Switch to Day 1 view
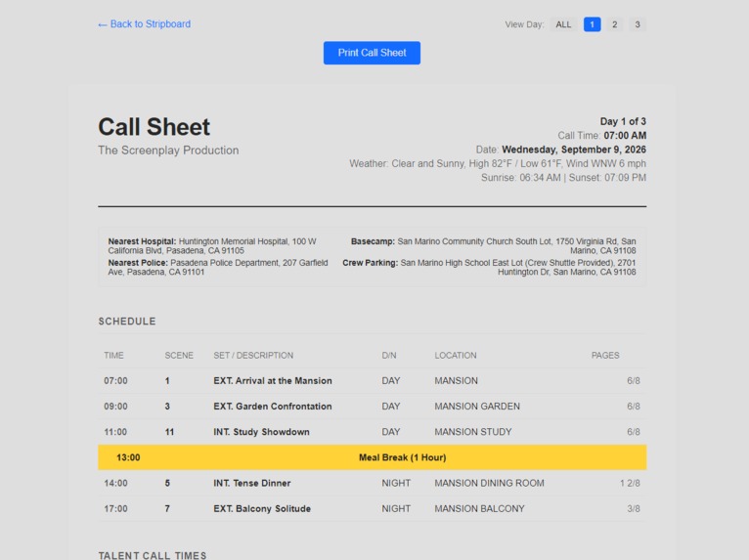749x560 pixels. click(x=592, y=24)
